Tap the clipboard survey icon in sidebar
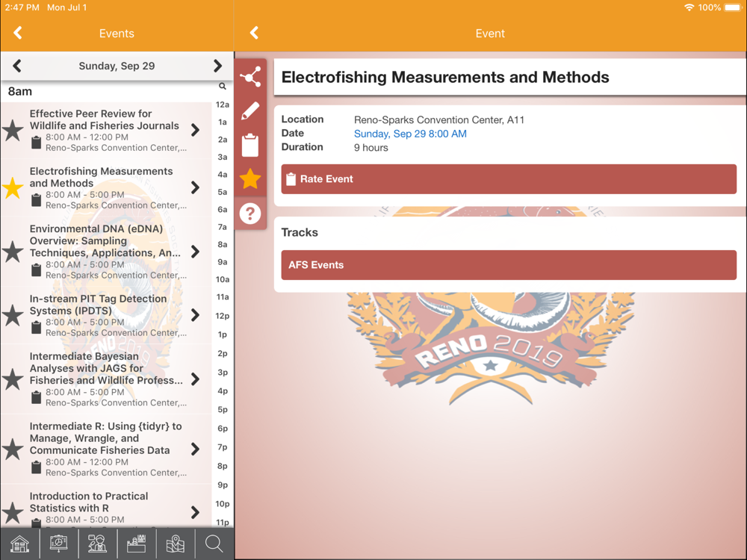The image size is (747, 560). [250, 145]
